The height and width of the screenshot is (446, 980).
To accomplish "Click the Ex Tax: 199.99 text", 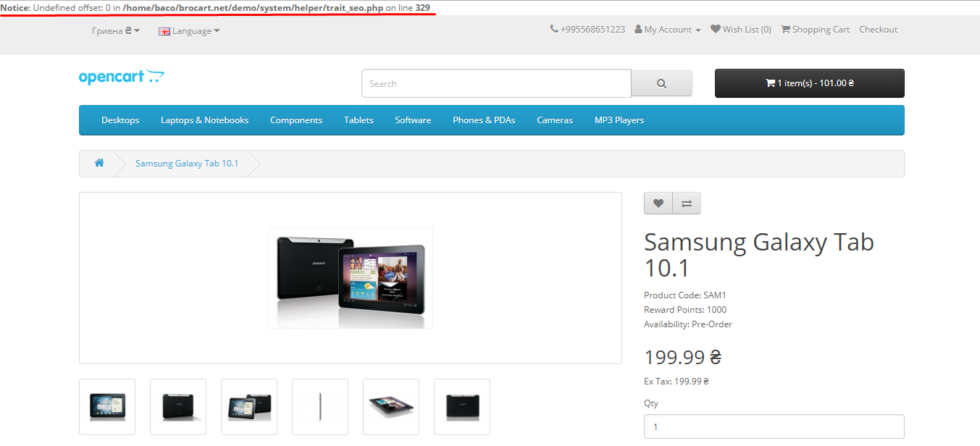I will point(677,382).
